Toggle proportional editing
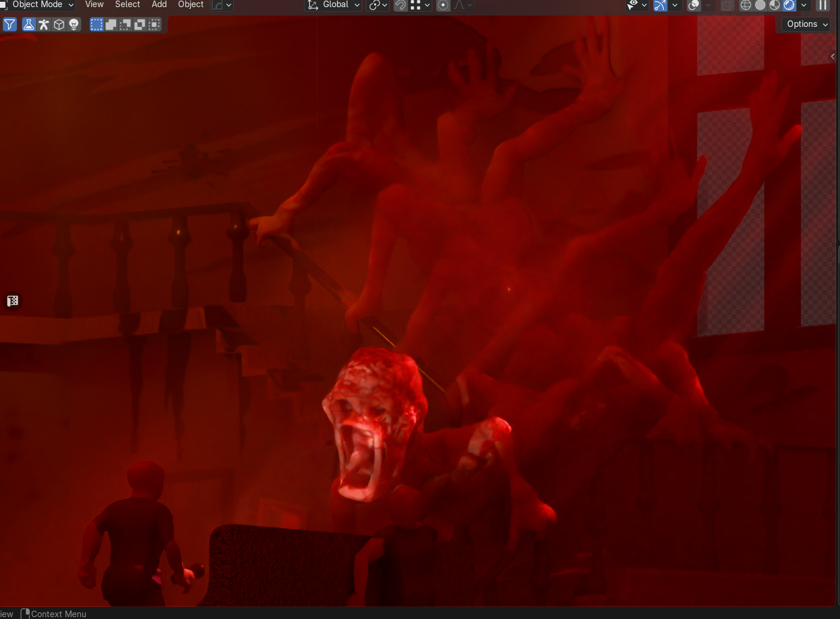The height and width of the screenshot is (619, 840). 443,5
